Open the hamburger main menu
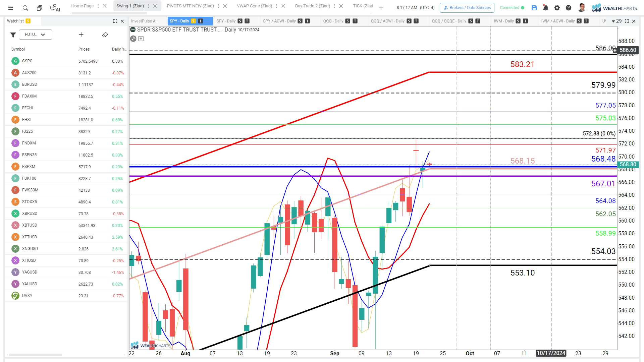644x362 pixels. tap(11, 8)
